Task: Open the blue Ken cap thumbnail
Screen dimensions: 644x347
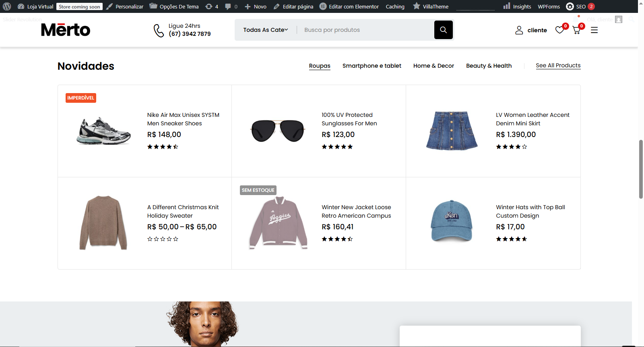Action: 452,221
